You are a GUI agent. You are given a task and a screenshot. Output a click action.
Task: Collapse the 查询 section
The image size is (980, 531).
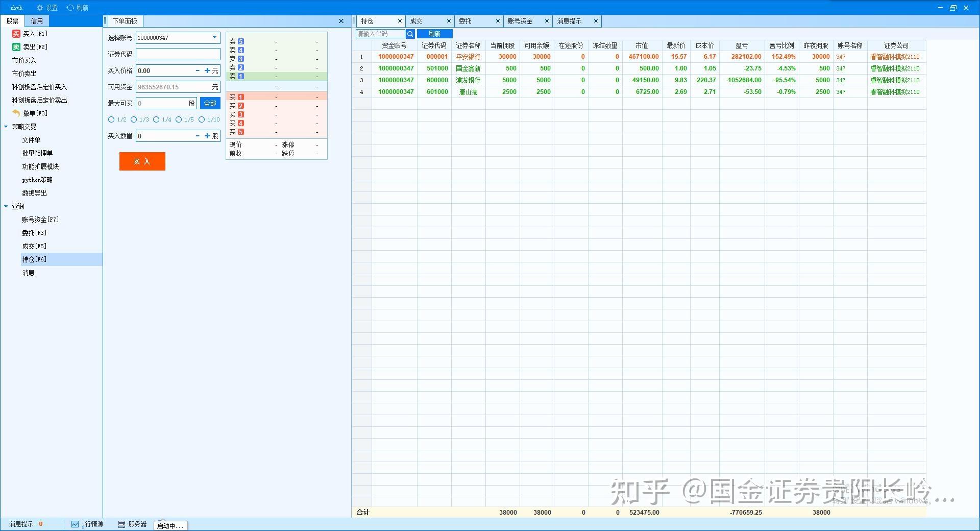tap(6, 206)
